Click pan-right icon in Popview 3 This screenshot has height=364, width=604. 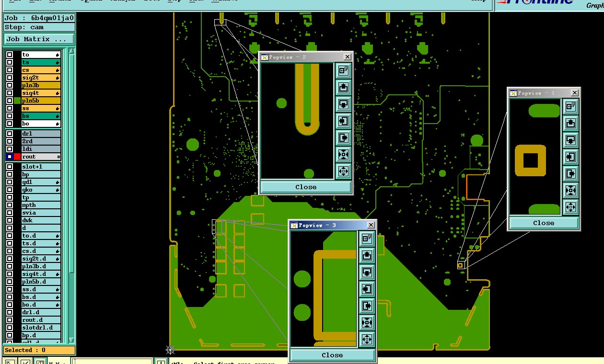(367, 306)
